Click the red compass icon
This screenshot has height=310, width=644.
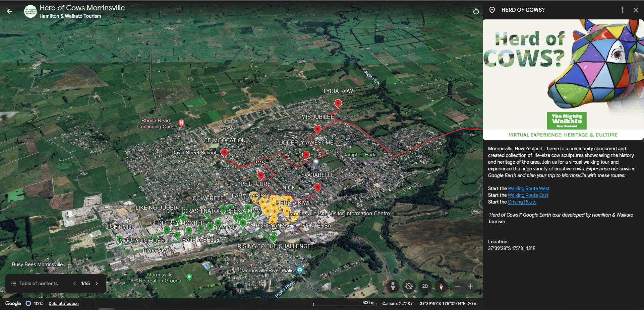pyautogui.click(x=441, y=286)
